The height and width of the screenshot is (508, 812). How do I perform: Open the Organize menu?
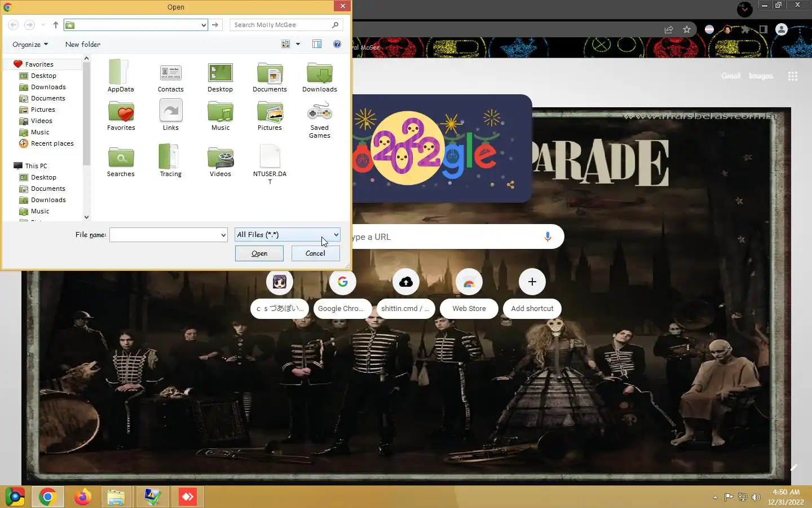tap(30, 44)
